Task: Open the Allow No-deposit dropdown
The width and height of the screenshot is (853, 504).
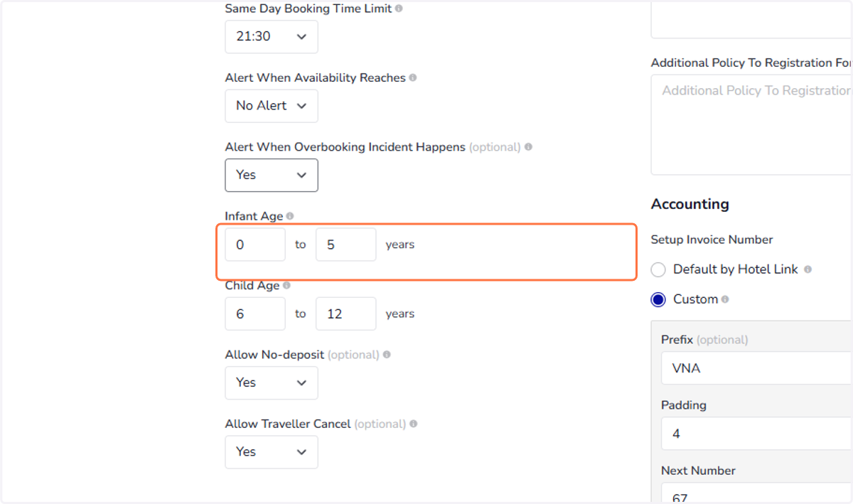Action: (272, 382)
